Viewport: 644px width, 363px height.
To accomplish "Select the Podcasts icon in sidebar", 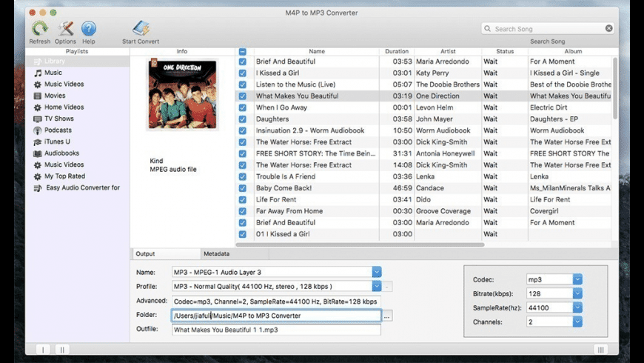I will [x=37, y=130].
